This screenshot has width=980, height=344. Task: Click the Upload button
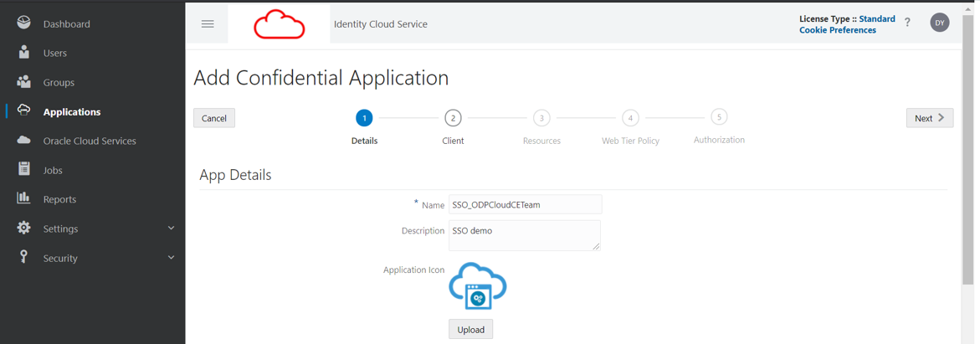coord(470,329)
